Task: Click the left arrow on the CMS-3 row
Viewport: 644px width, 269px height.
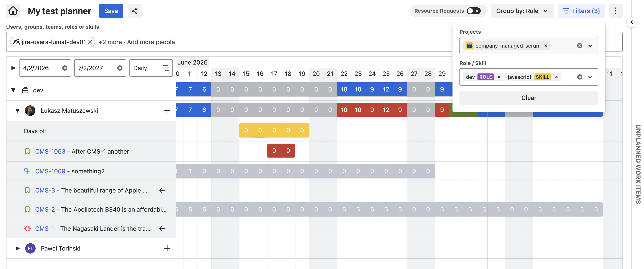Action: click(x=162, y=190)
